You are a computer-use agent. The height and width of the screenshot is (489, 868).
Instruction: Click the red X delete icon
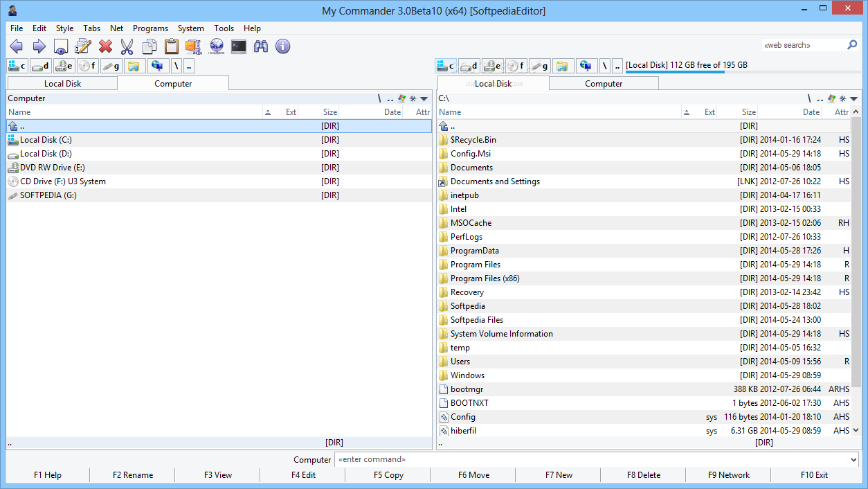105,46
